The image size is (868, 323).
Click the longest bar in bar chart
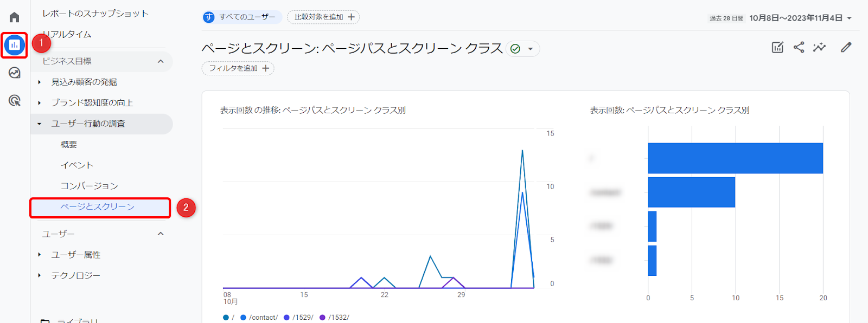click(735, 158)
